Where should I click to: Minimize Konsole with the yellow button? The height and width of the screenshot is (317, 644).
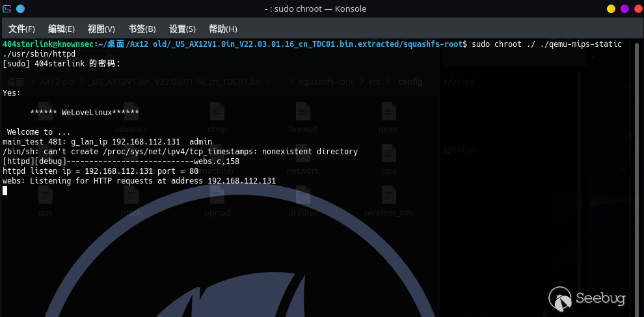coord(611,8)
